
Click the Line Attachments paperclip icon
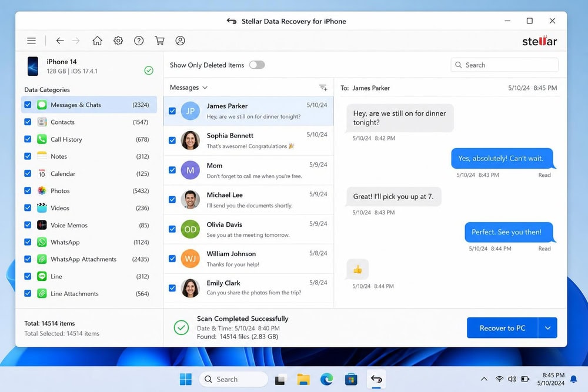tap(42, 293)
